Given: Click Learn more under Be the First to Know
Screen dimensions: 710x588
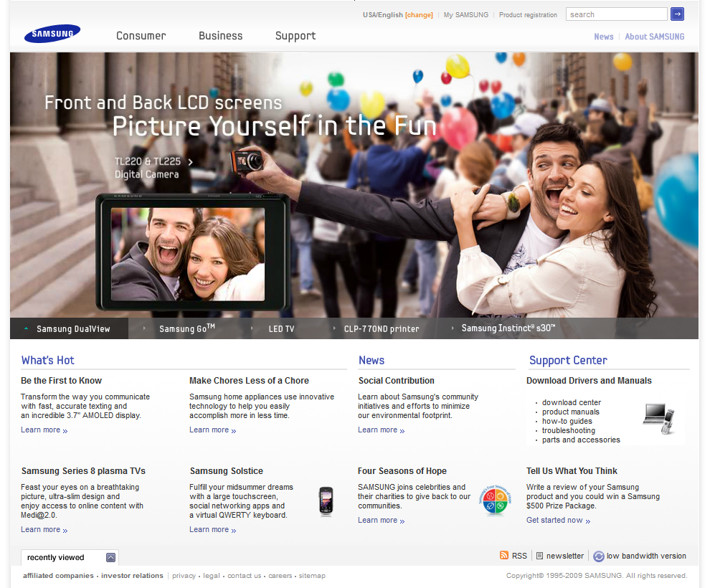Looking at the screenshot, I should pos(44,430).
